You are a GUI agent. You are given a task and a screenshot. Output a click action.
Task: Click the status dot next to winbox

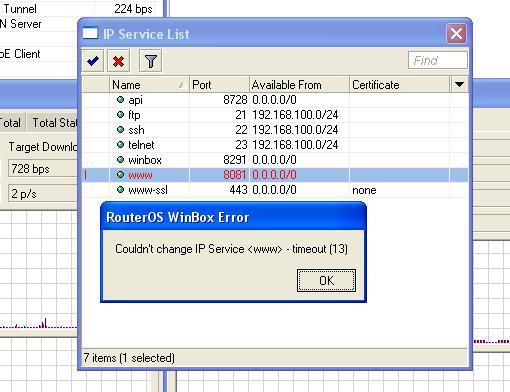click(120, 159)
